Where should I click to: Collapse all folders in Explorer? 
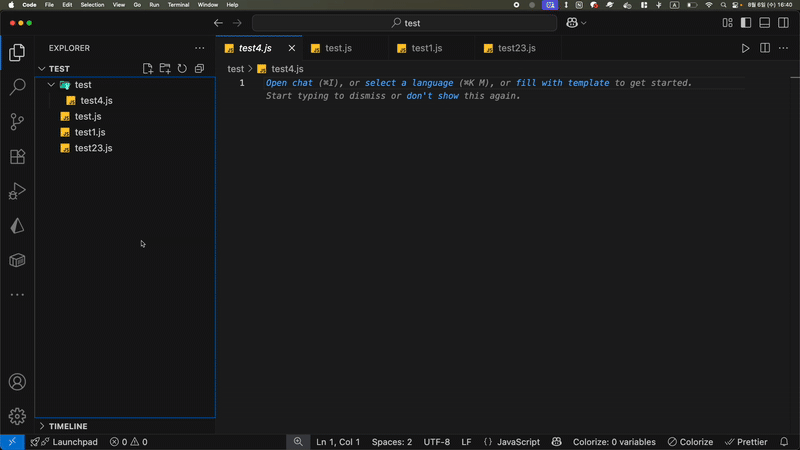[x=199, y=69]
